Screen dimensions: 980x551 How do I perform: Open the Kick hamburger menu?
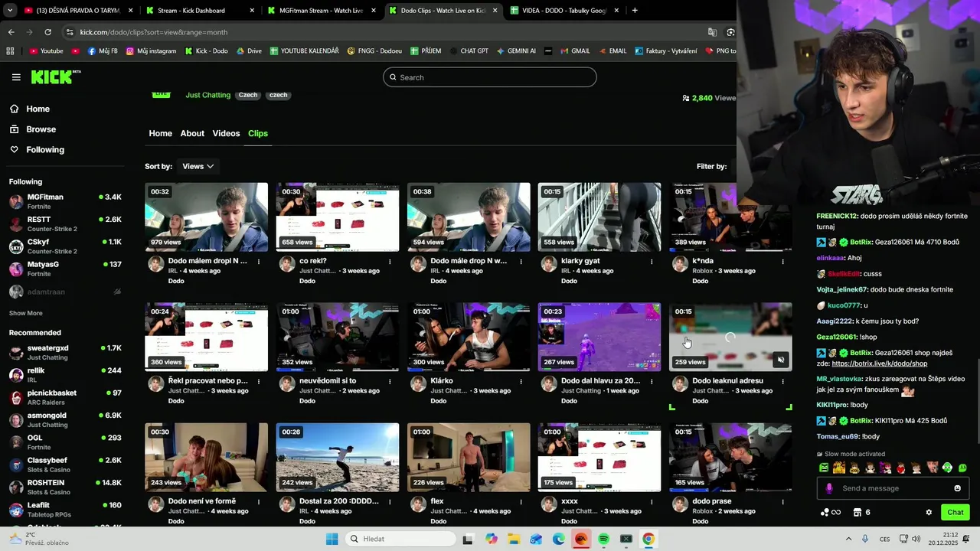click(16, 77)
